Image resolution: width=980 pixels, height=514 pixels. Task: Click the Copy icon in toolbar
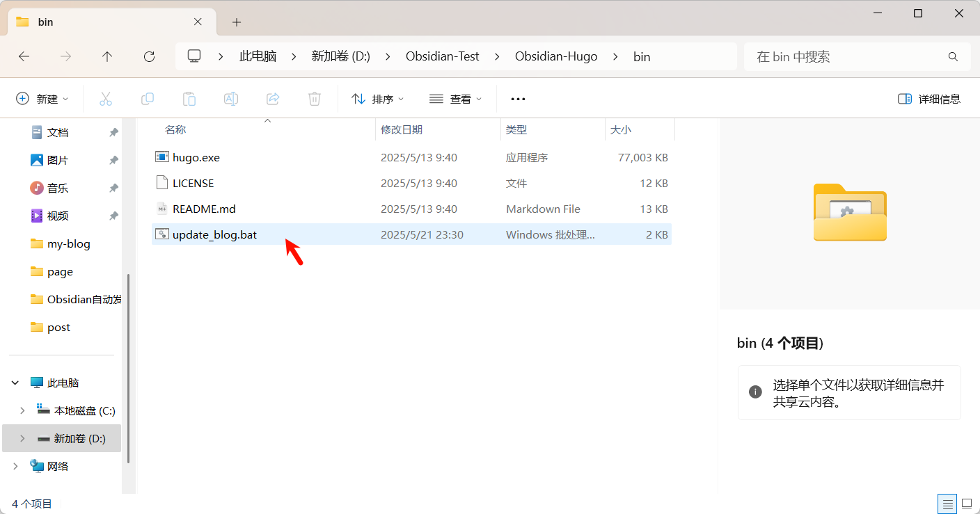click(148, 99)
